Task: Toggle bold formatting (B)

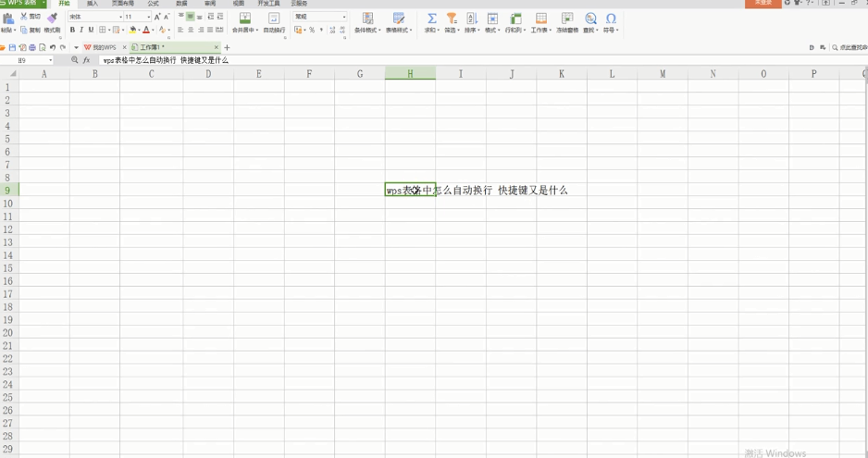Action: tap(72, 30)
